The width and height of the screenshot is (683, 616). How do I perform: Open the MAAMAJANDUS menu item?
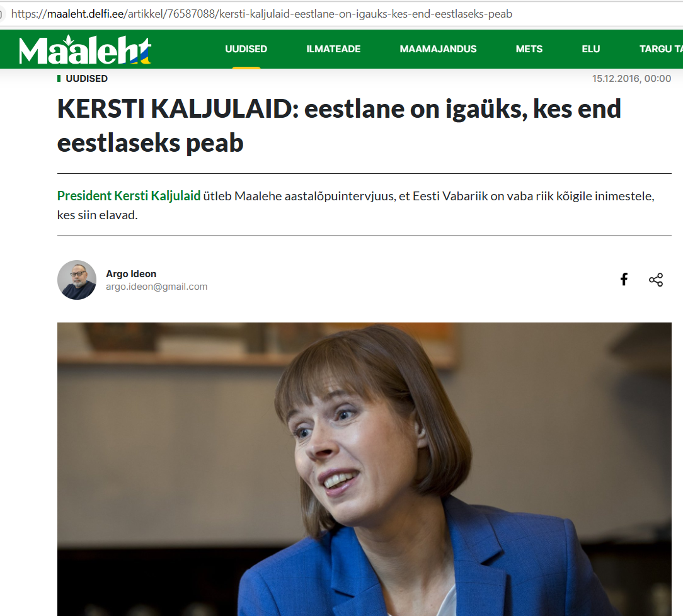[438, 49]
